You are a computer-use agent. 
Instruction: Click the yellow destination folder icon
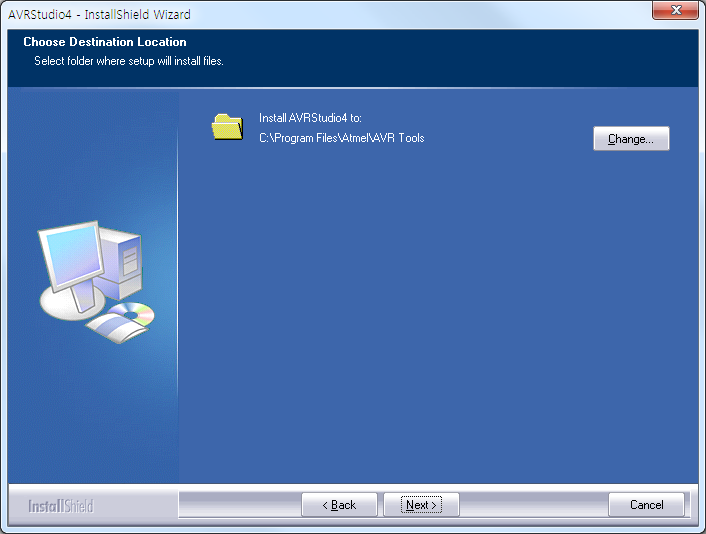[x=228, y=127]
